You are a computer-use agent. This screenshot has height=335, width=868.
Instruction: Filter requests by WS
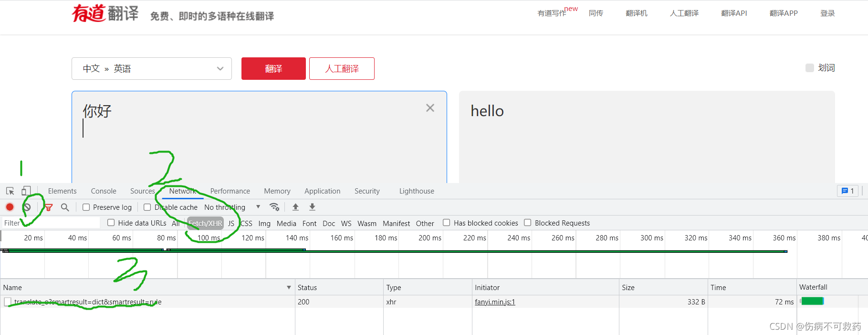tap(346, 223)
